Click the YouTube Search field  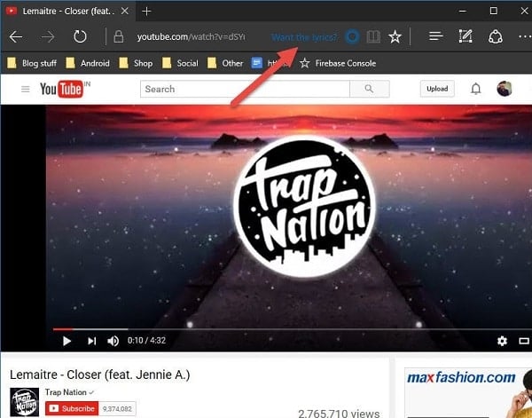point(245,89)
